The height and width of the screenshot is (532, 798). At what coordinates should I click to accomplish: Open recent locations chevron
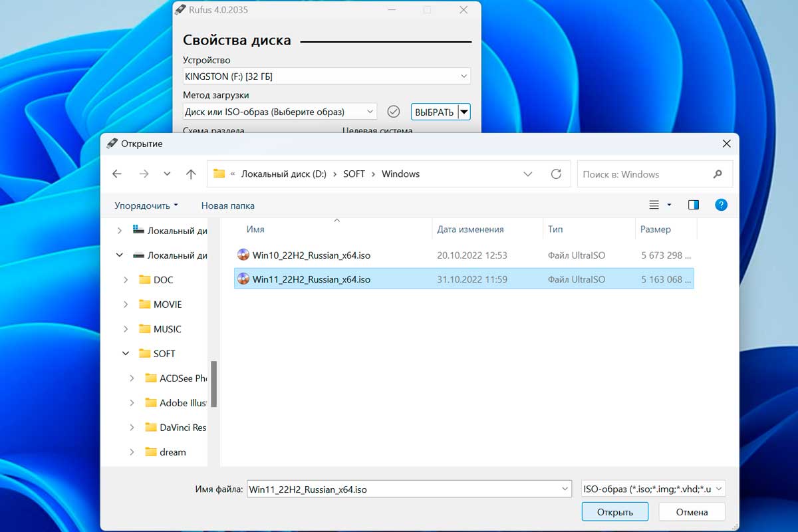click(167, 174)
